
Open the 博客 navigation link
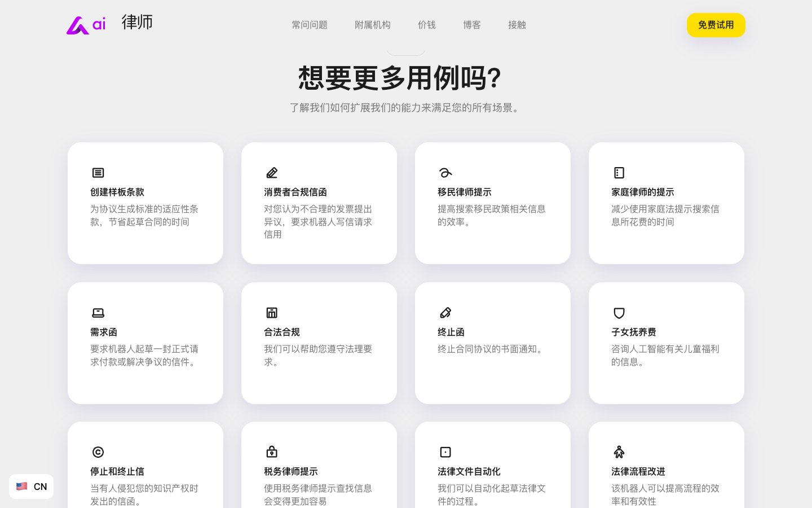(472, 25)
